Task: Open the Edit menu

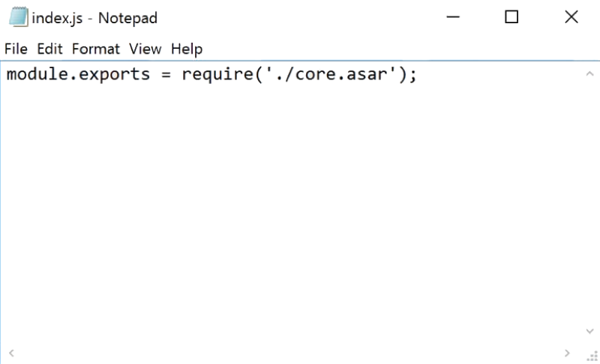Action: coord(49,49)
